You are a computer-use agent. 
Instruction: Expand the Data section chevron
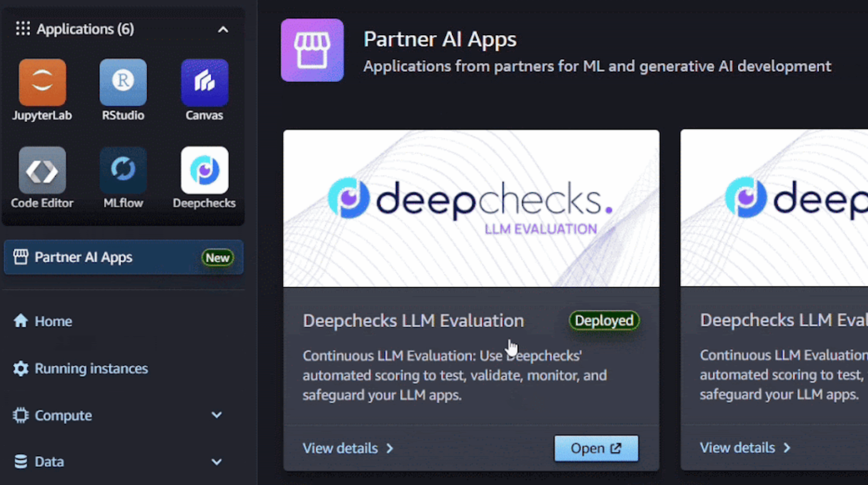tap(217, 462)
